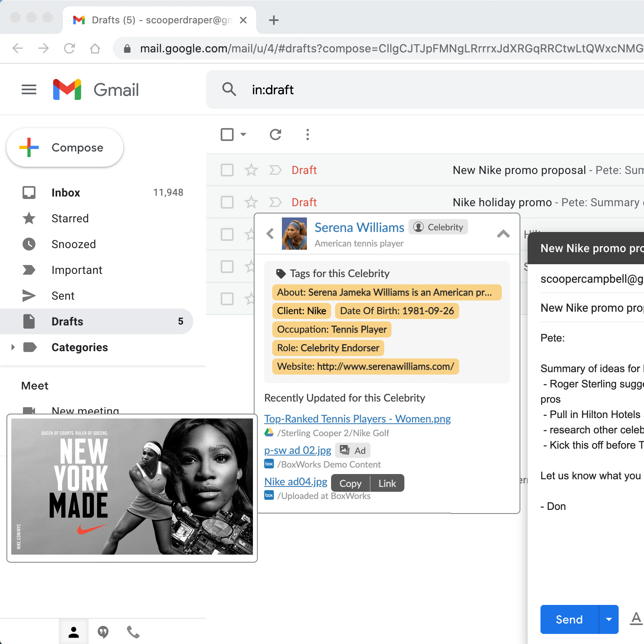
Task: Click the Website serenawilliams.com tag
Action: [x=366, y=367]
